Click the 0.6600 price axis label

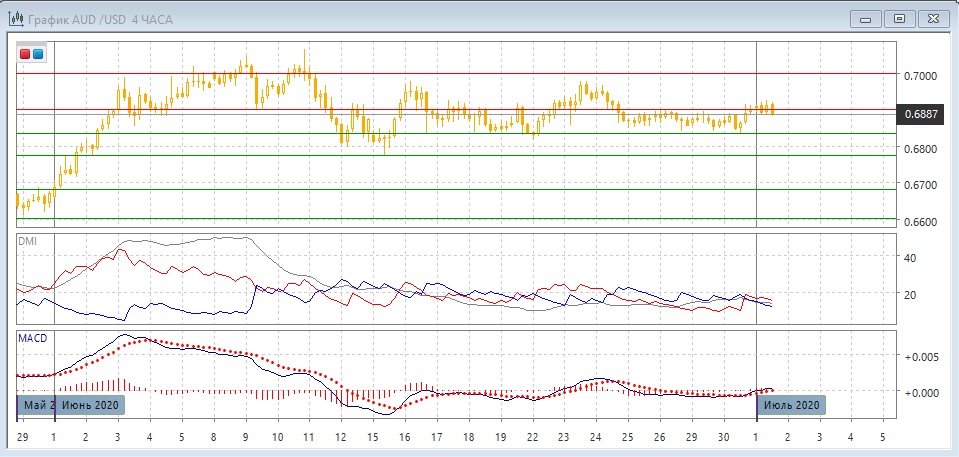pos(921,222)
